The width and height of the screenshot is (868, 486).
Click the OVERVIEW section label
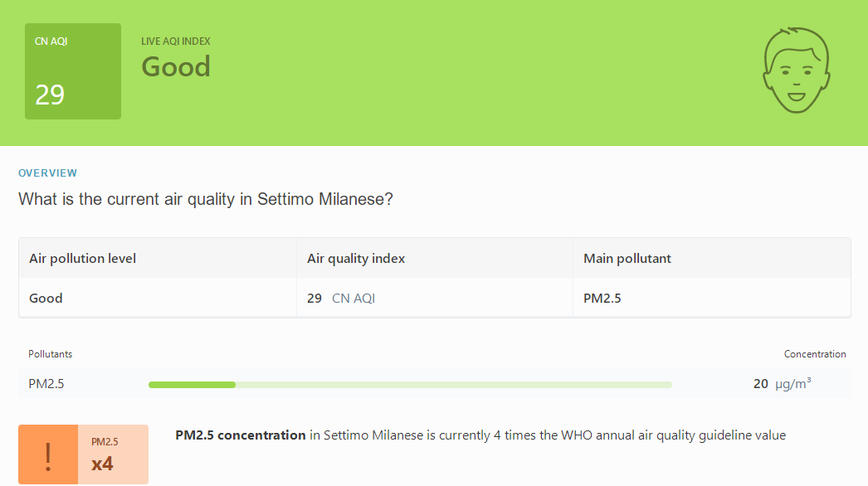(x=47, y=173)
